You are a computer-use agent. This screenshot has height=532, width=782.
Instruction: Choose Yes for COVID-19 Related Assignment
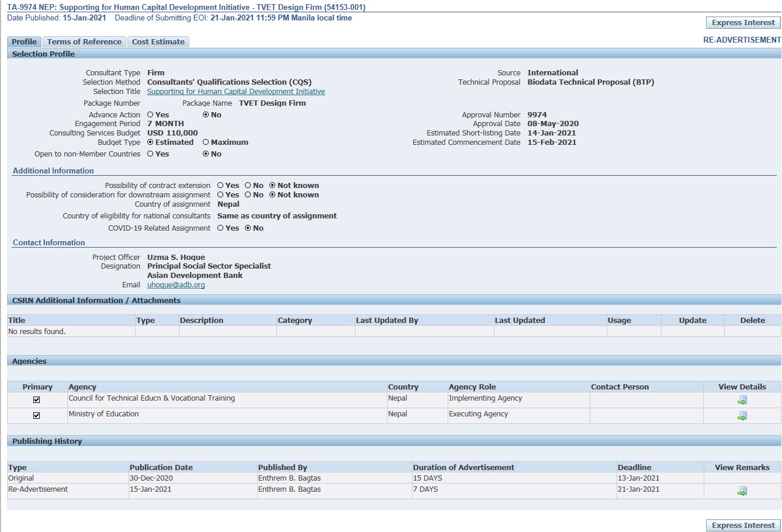click(220, 228)
